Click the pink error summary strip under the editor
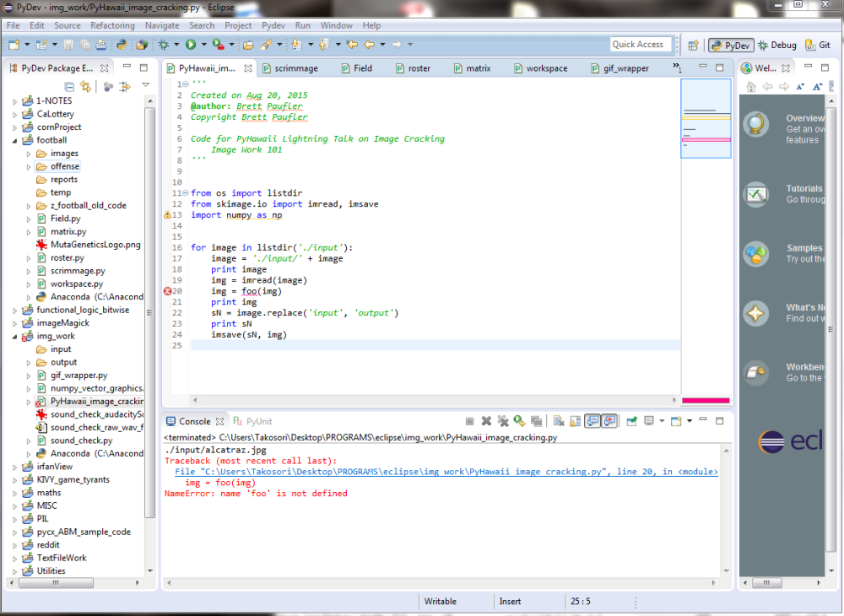 pos(706,400)
